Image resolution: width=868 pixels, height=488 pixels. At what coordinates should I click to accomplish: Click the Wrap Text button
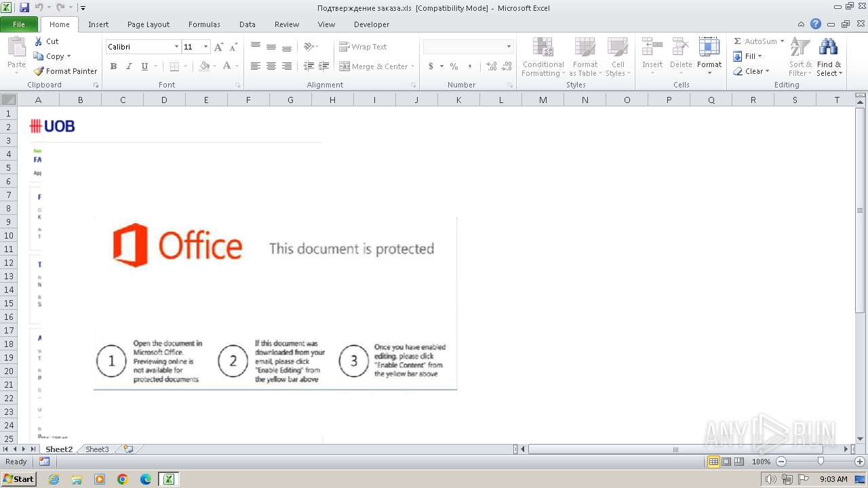[x=363, y=47]
